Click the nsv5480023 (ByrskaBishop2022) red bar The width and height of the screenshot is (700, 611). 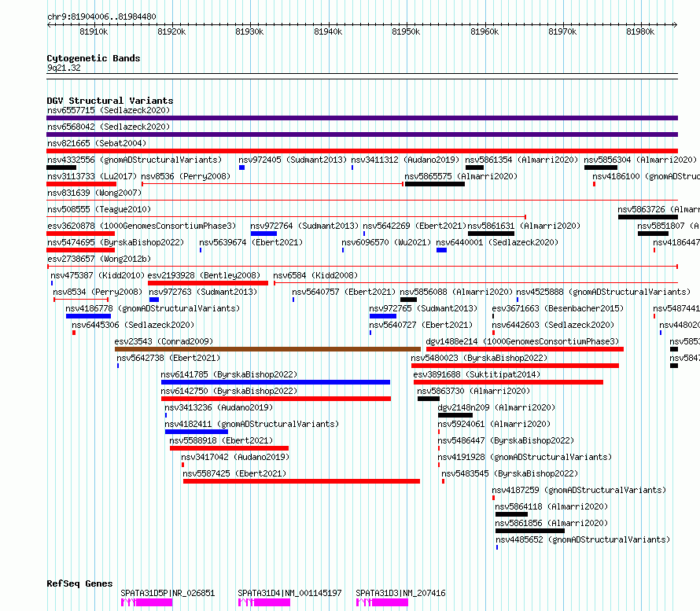point(515,366)
